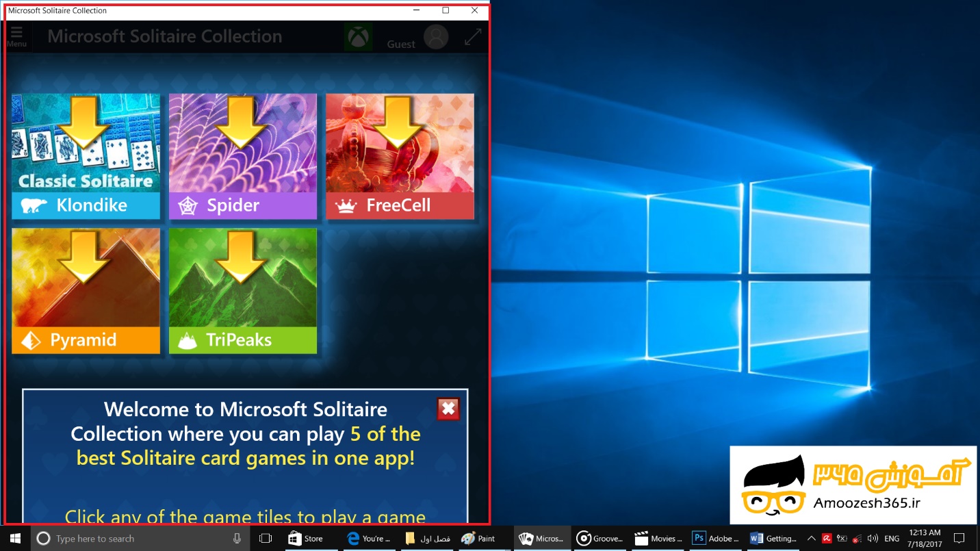This screenshot has height=551, width=980.
Task: Click the green Xbox logo icon
Action: 358,37
